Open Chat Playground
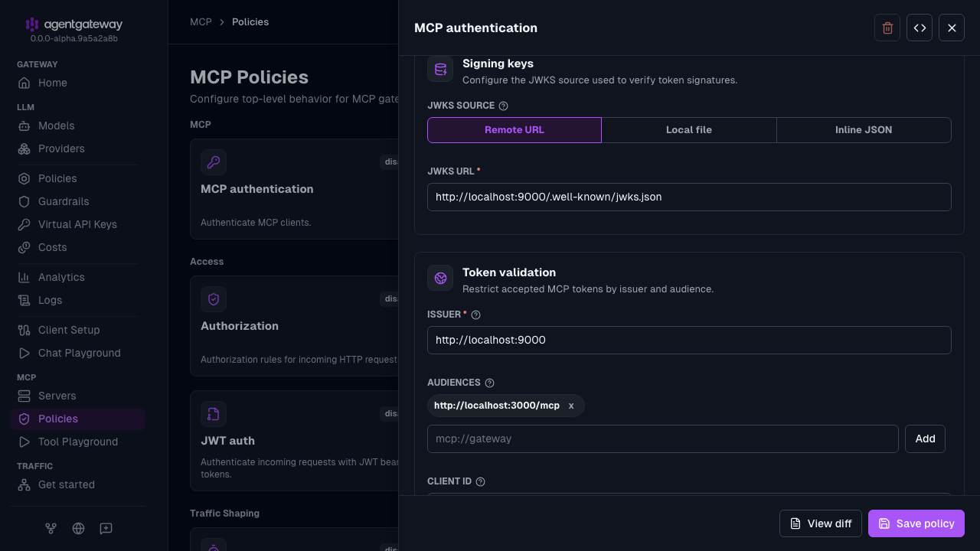The height and width of the screenshot is (551, 980). click(78, 353)
